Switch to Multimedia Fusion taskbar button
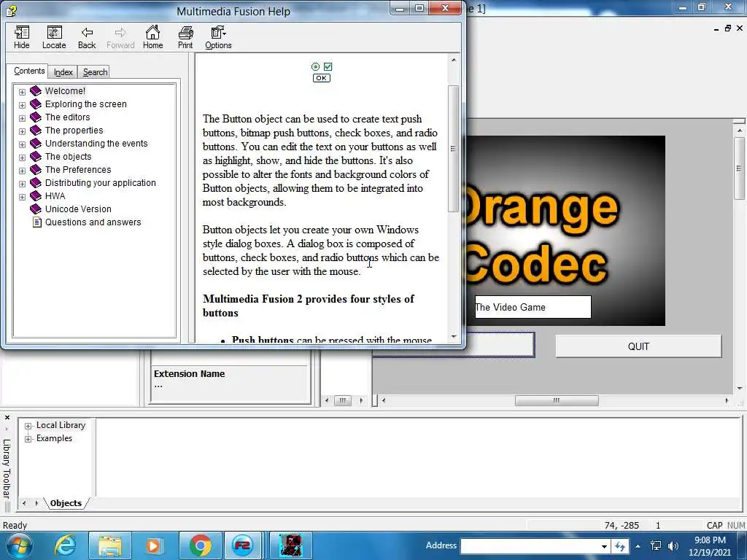Viewport: 747px width, 560px height. [x=242, y=545]
